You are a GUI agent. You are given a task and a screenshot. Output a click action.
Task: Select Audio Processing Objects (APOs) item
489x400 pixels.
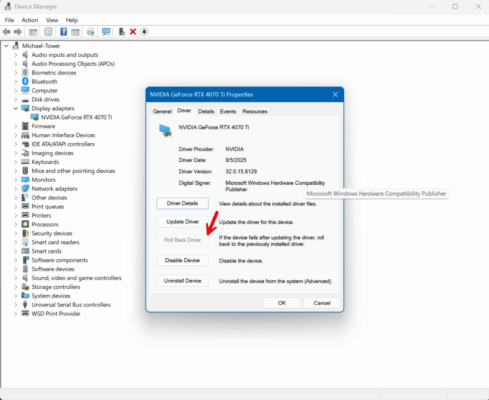tap(73, 64)
